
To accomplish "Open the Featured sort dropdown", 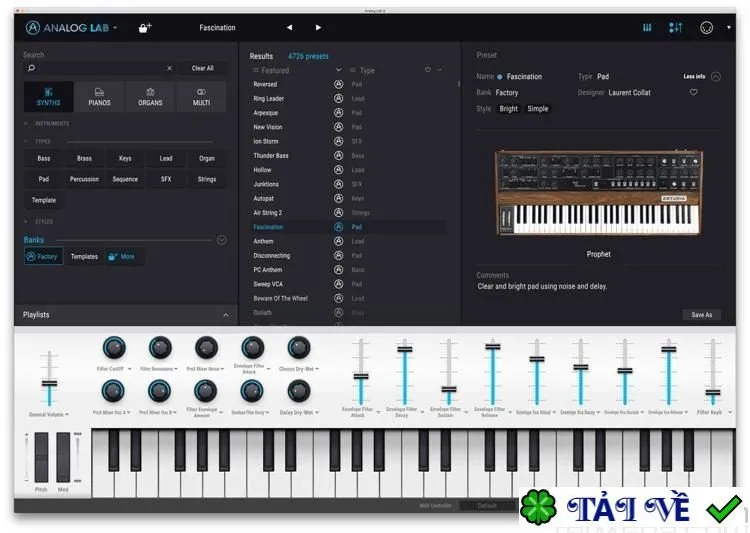I will pos(339,70).
